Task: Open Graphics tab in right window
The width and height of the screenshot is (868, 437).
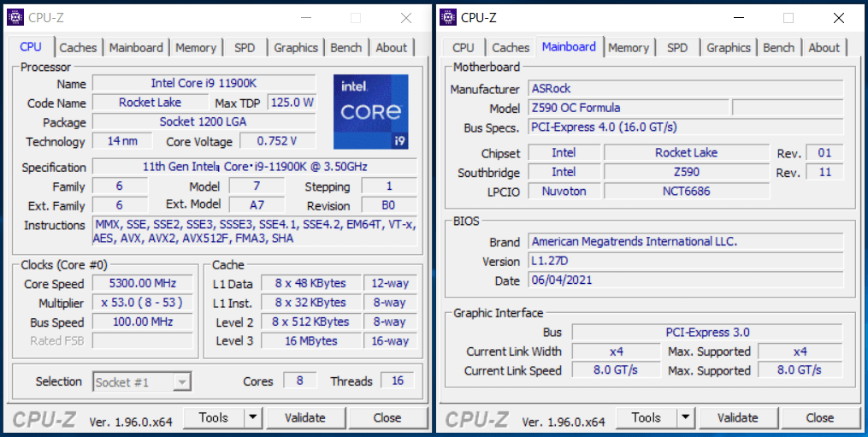Action: [x=729, y=48]
